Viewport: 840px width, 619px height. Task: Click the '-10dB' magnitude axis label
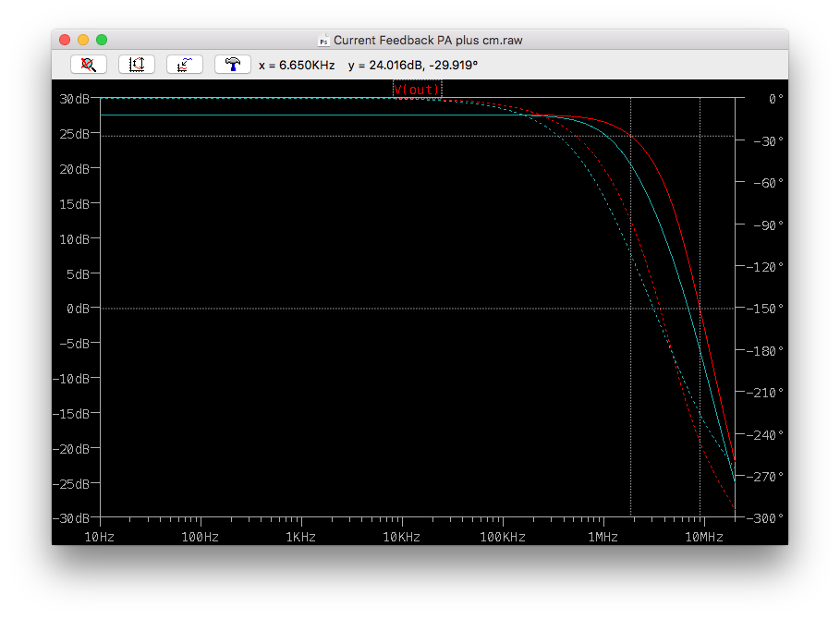[71, 379]
